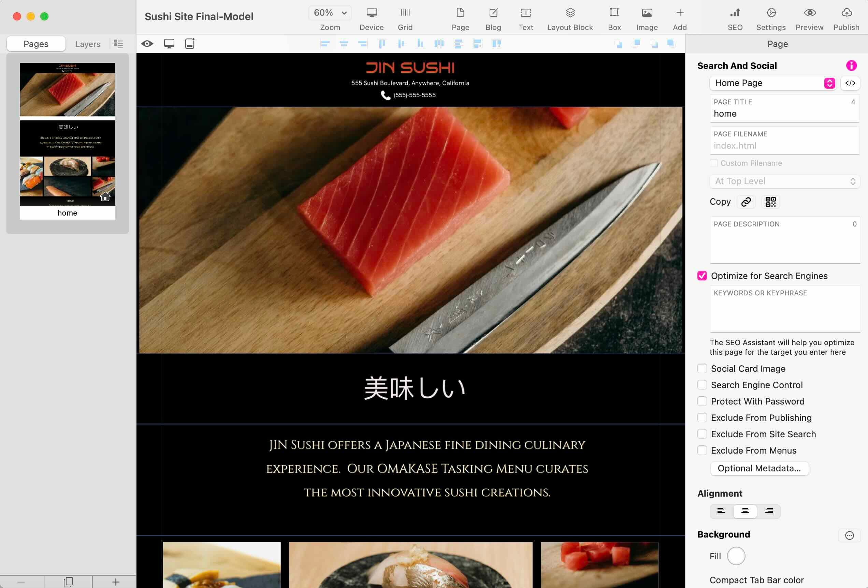Select the Pages tab
Viewport: 868px width, 588px height.
tap(36, 44)
